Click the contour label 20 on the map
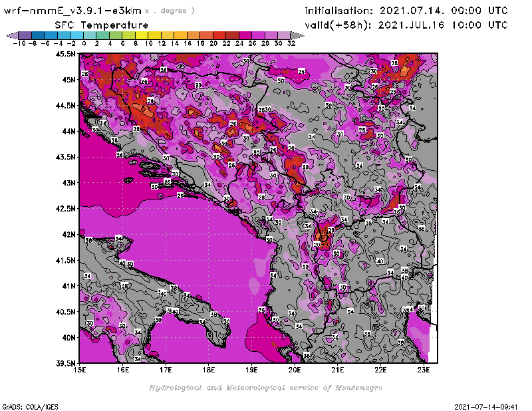The width and height of the screenshot is (532, 411). 317,244
